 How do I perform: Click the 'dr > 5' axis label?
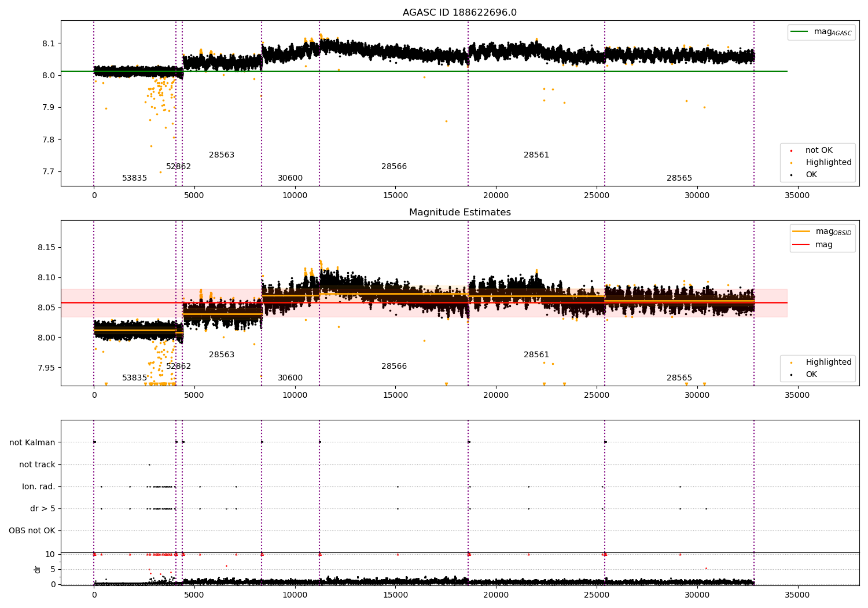click(x=43, y=508)
